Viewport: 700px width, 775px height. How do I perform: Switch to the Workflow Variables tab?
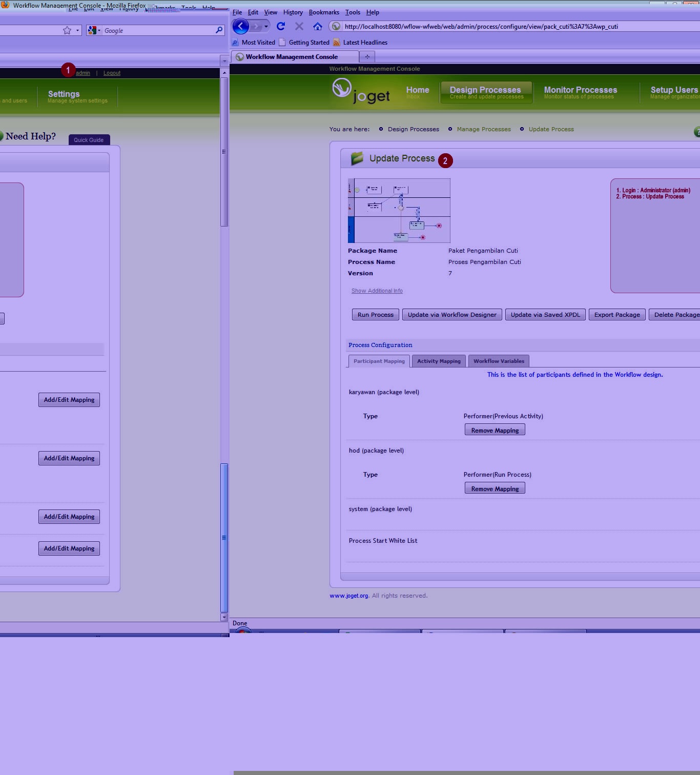499,361
